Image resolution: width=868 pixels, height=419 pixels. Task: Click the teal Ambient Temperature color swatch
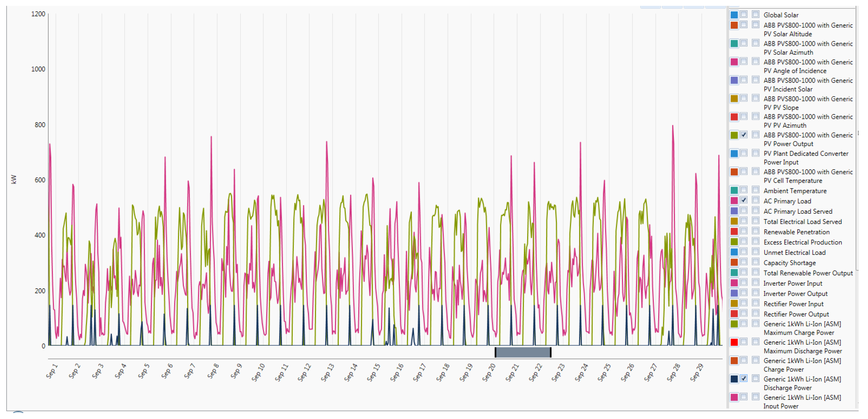tap(734, 190)
